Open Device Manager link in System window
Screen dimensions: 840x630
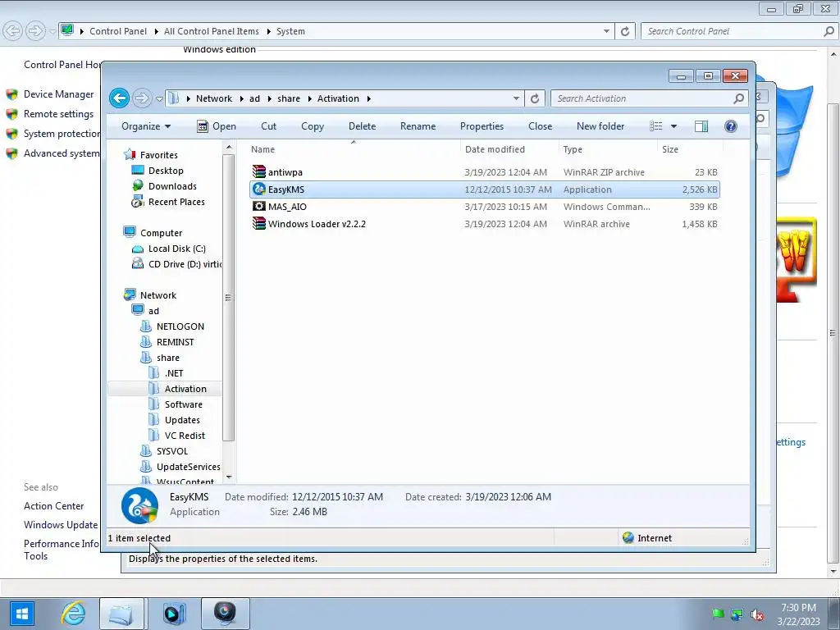coord(58,94)
